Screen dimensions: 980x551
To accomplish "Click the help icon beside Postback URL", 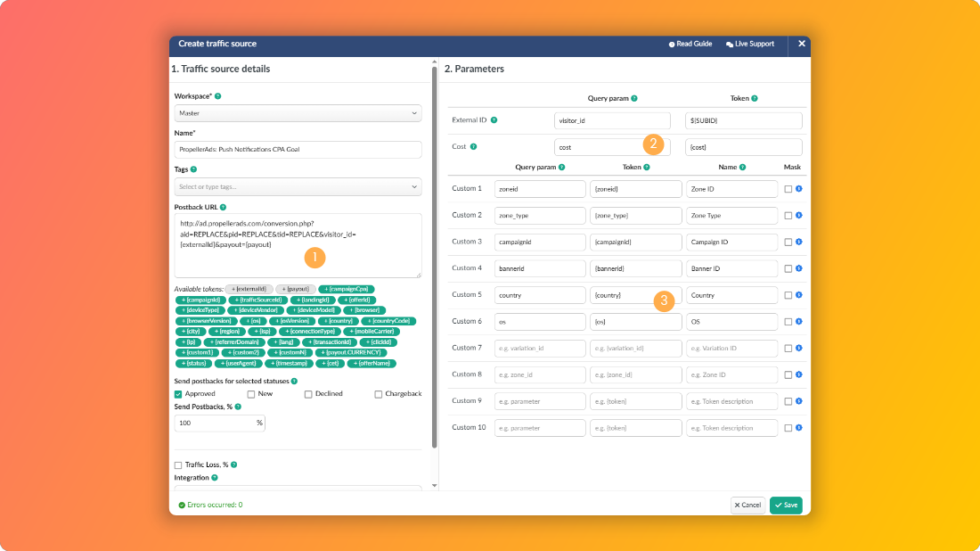I will coord(223,207).
